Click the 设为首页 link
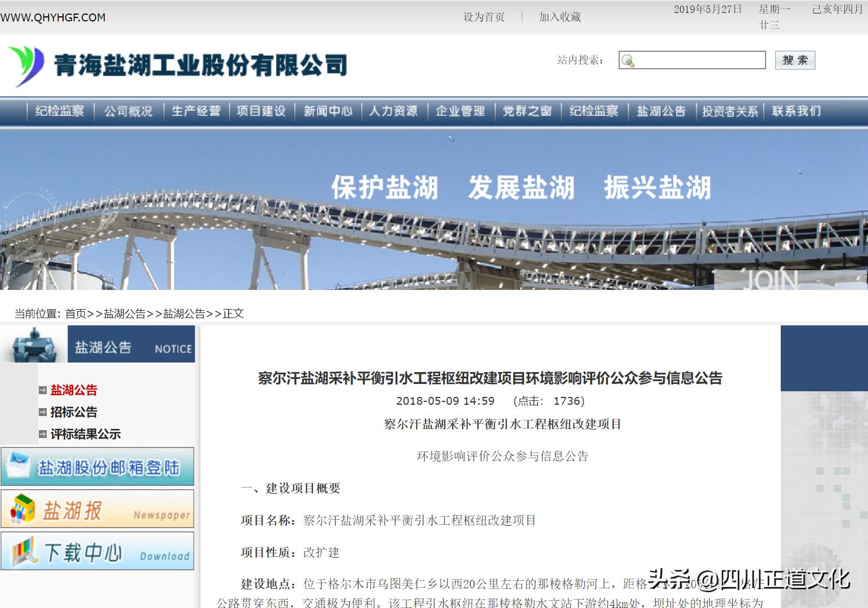868x608 pixels. (483, 17)
